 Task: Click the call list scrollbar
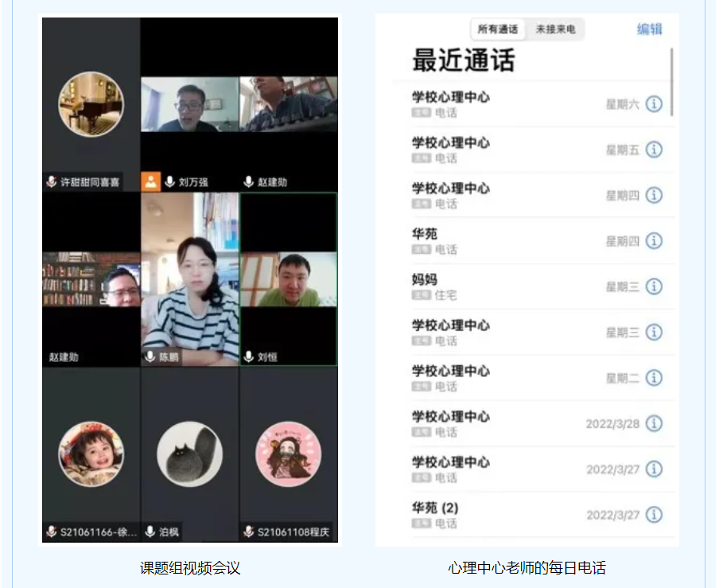click(672, 82)
